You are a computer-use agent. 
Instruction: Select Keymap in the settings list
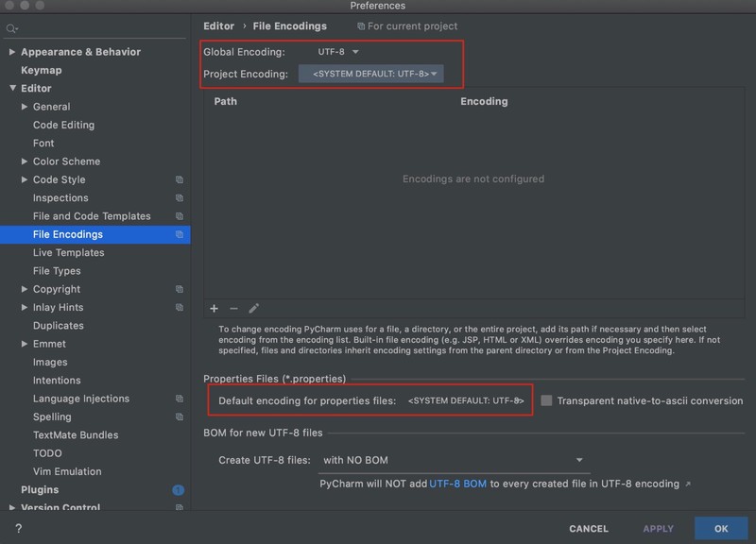click(x=42, y=70)
